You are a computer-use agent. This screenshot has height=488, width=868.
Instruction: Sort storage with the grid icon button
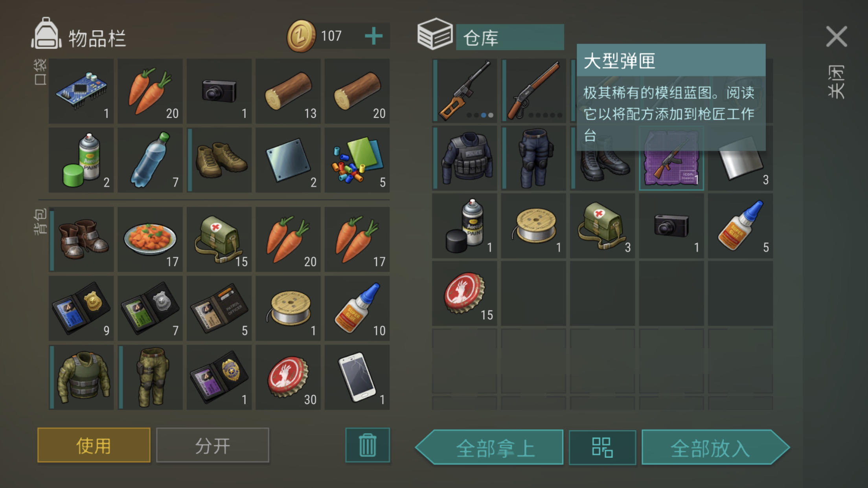pos(602,448)
